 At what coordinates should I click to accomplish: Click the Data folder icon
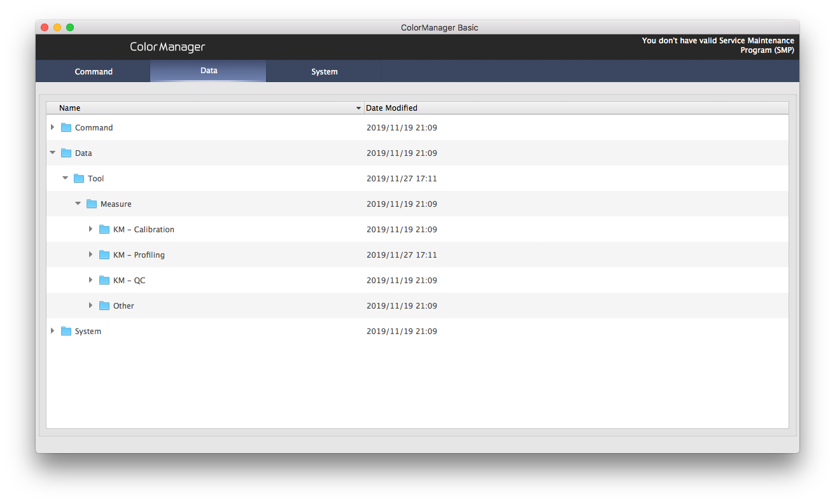tap(66, 153)
